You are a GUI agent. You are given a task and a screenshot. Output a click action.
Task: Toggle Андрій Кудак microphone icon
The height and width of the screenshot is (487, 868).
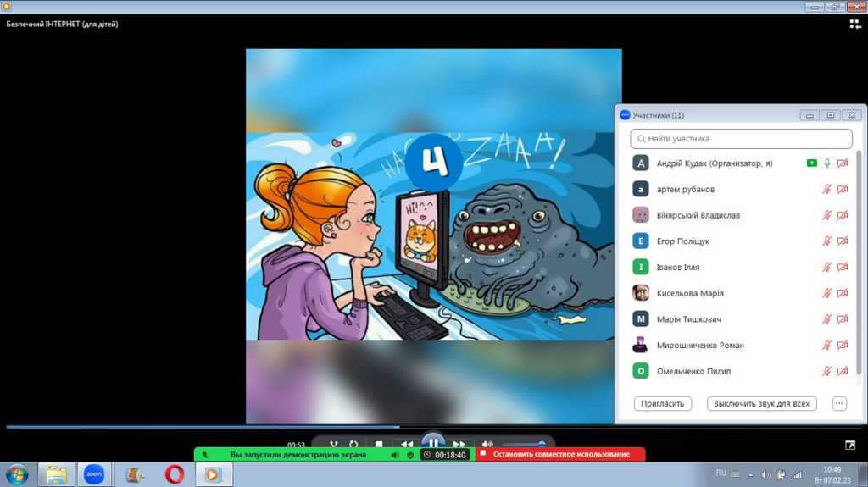tap(827, 163)
